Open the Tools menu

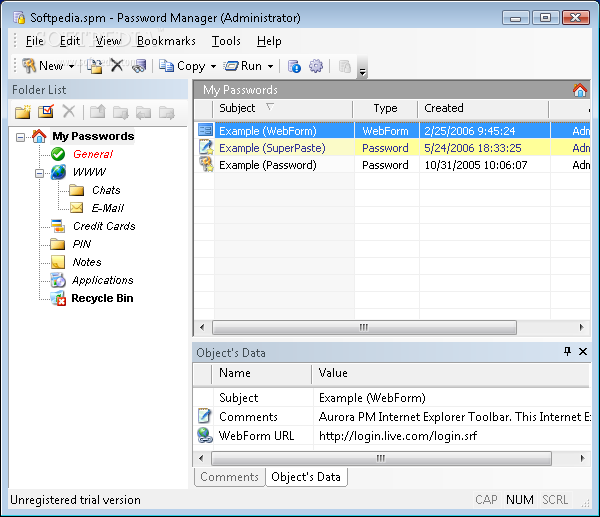click(x=226, y=41)
